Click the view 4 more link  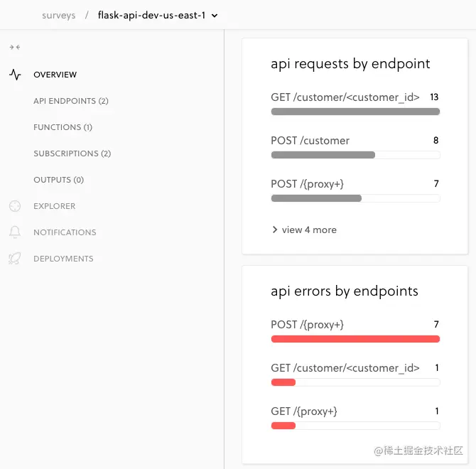coord(309,230)
